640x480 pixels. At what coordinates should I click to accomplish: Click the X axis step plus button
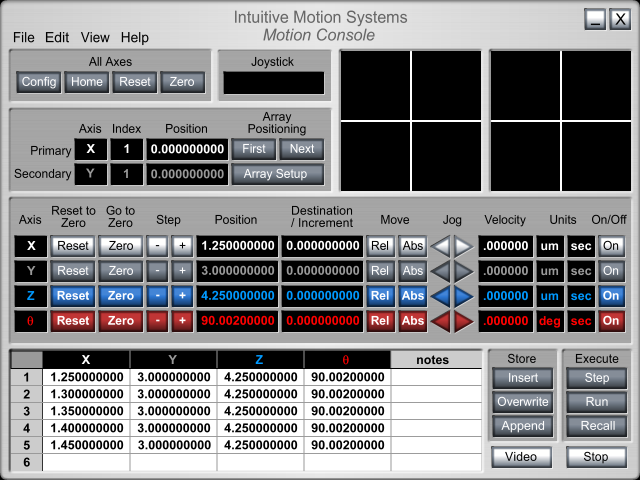click(x=181, y=246)
